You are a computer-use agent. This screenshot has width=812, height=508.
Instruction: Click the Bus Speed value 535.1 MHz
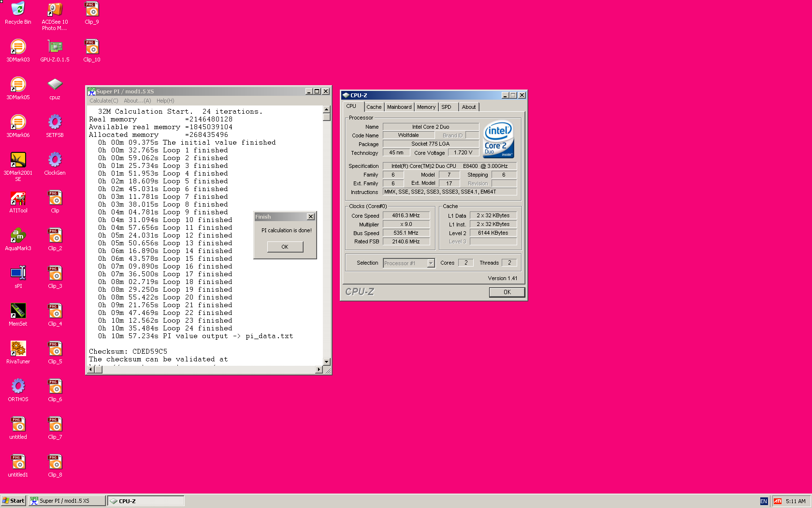(x=406, y=233)
